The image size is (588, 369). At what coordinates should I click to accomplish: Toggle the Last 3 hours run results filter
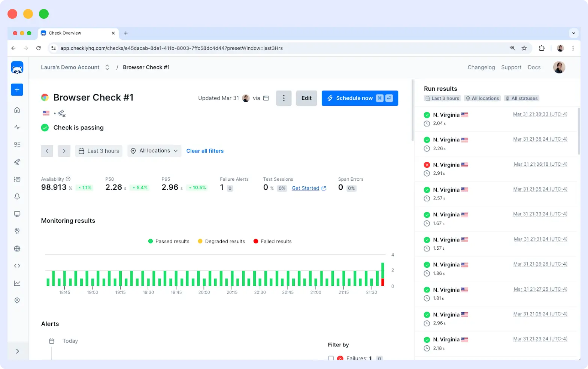coord(442,98)
